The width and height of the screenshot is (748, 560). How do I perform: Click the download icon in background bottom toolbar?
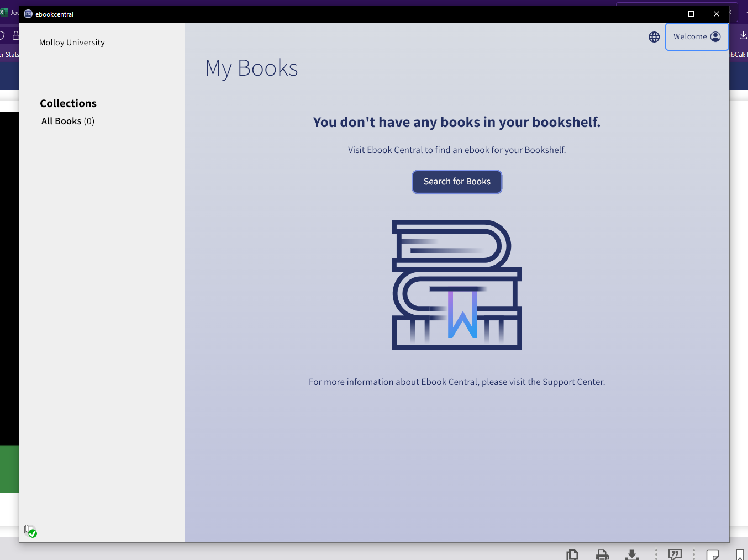[x=632, y=554]
